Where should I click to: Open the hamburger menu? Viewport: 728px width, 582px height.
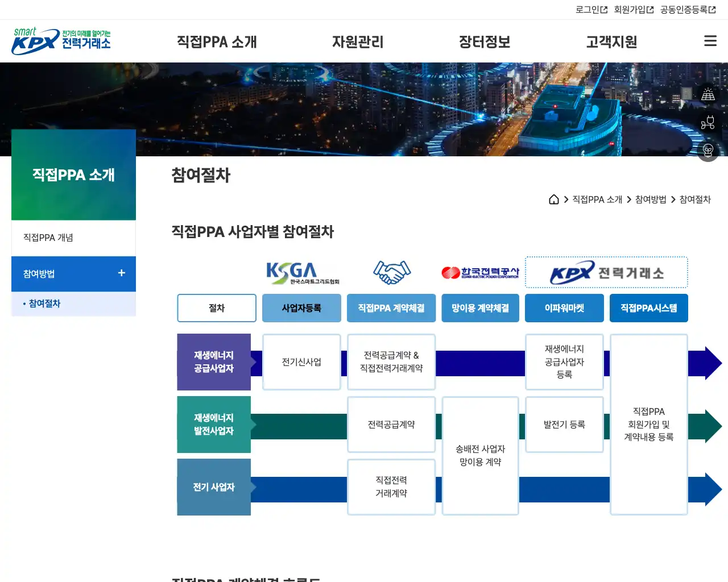pos(710,40)
